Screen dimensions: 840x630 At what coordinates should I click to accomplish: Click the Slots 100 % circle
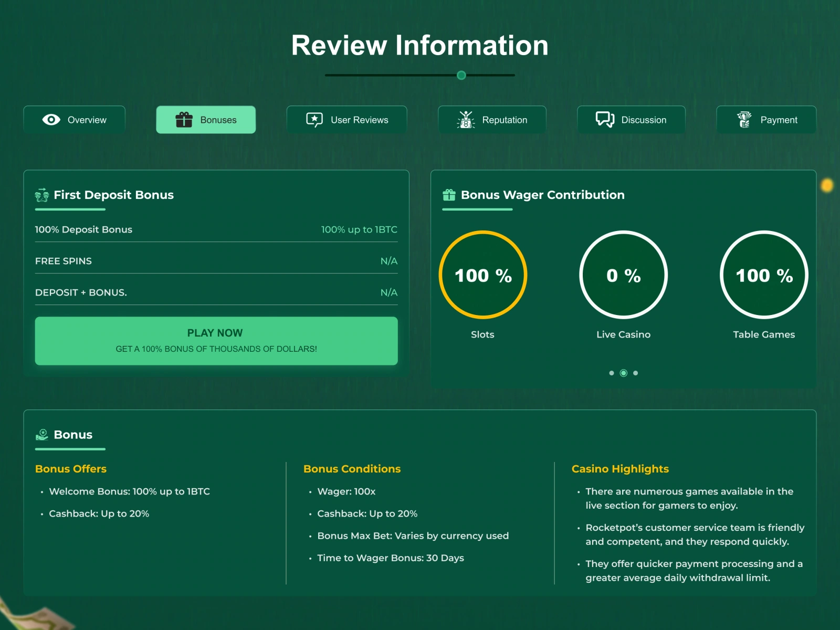coord(483,275)
